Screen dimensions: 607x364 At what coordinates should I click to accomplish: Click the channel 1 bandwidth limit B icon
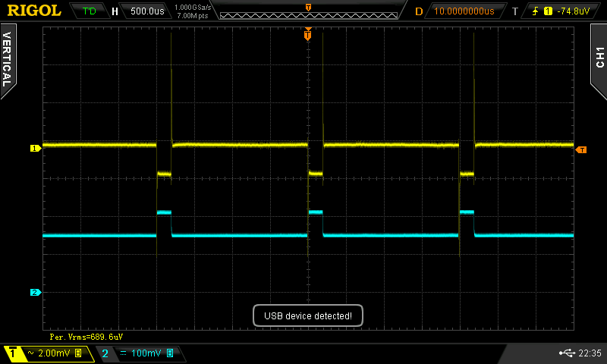tap(78, 353)
